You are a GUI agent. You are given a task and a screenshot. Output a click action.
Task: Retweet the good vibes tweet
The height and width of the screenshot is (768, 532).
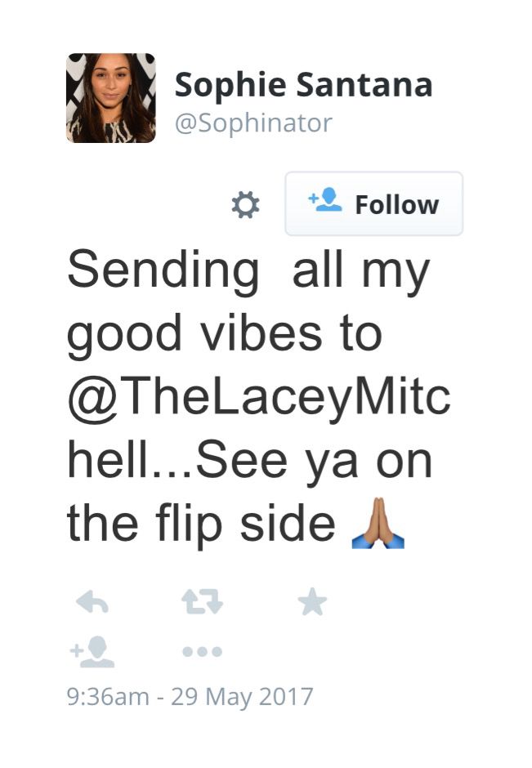(x=202, y=601)
